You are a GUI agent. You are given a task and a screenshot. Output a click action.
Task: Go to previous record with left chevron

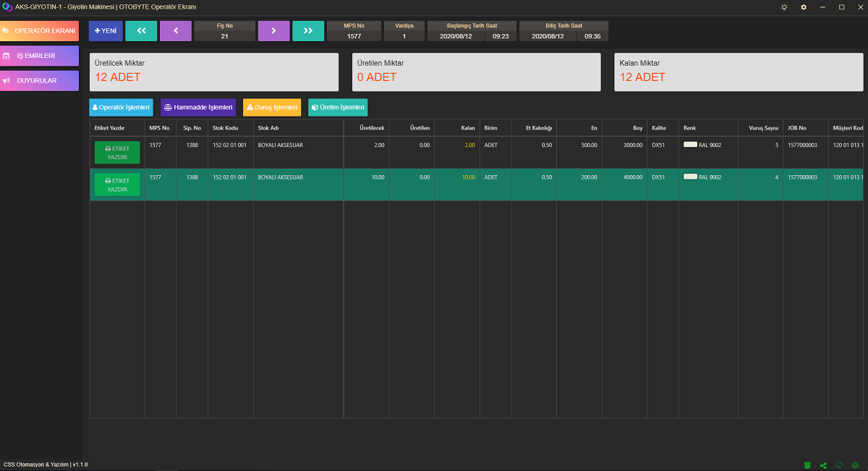(x=176, y=30)
